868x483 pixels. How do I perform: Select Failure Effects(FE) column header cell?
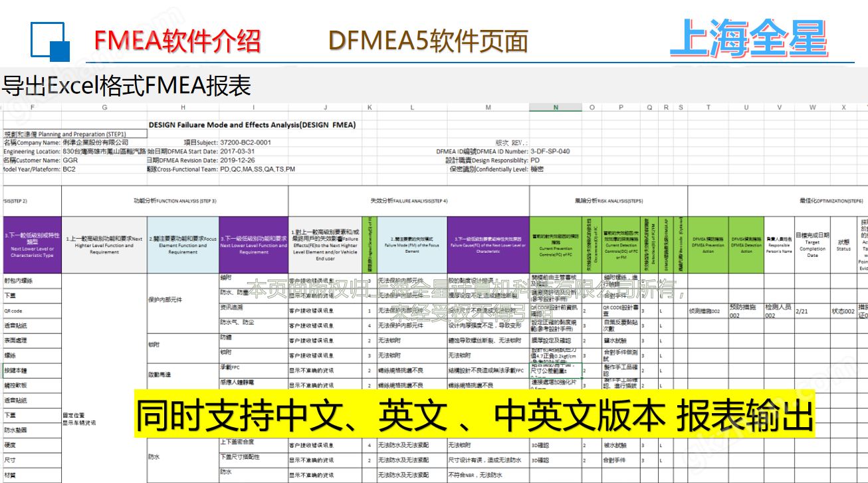[325, 244]
